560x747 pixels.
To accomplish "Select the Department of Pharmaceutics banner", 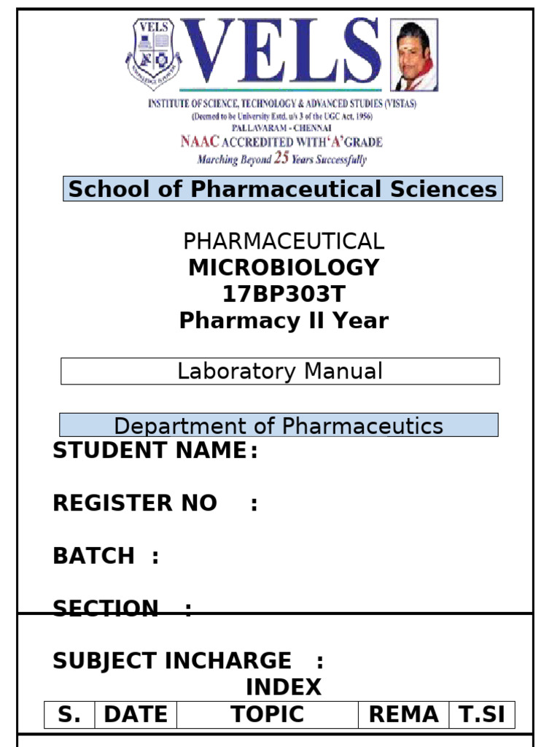I will 279,425.
